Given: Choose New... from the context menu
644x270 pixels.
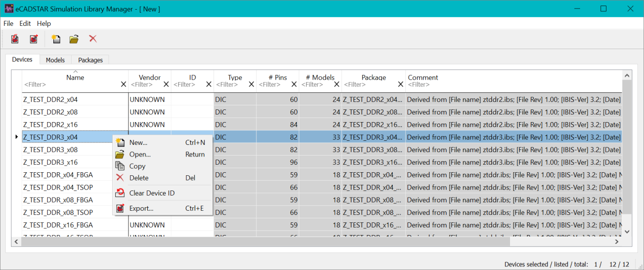Looking at the screenshot, I should (x=162, y=142).
